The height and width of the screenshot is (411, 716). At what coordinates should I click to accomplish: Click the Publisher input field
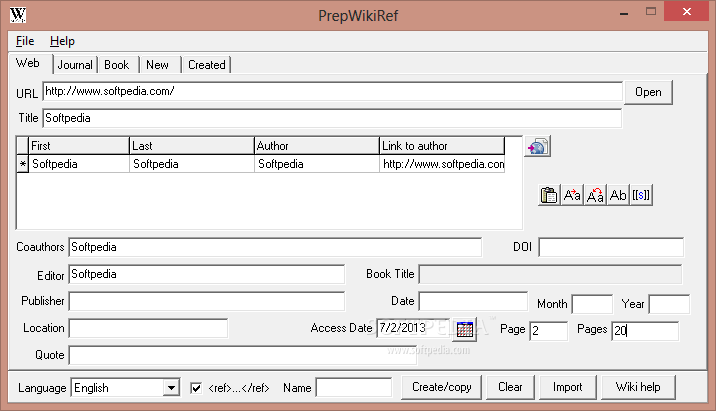[x=207, y=301]
